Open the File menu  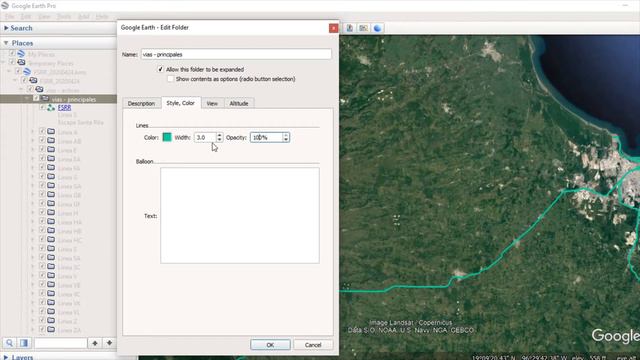pos(10,16)
